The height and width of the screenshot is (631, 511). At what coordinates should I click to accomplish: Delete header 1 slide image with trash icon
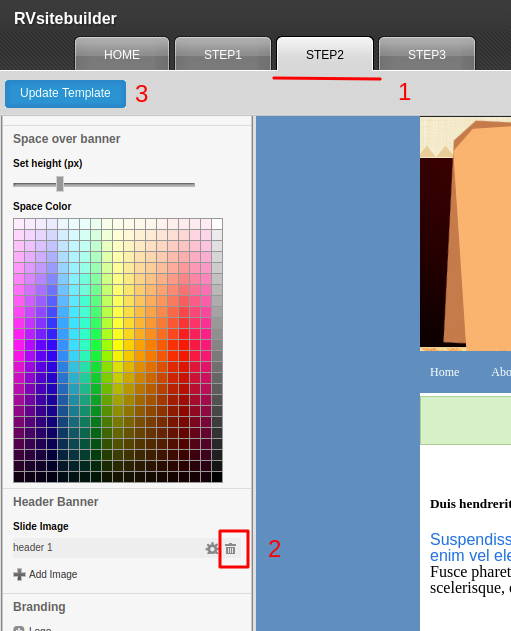(x=231, y=549)
